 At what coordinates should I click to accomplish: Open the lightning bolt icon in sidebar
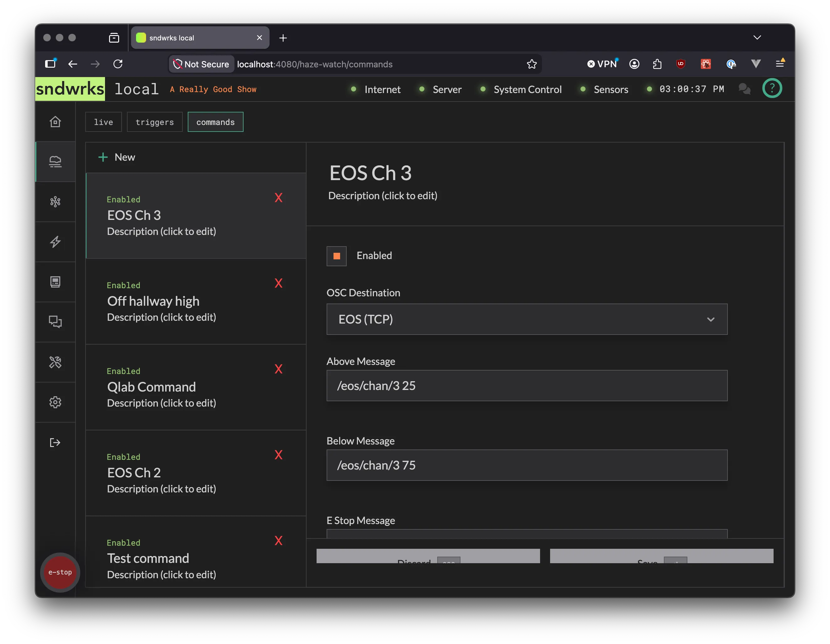[x=55, y=242]
